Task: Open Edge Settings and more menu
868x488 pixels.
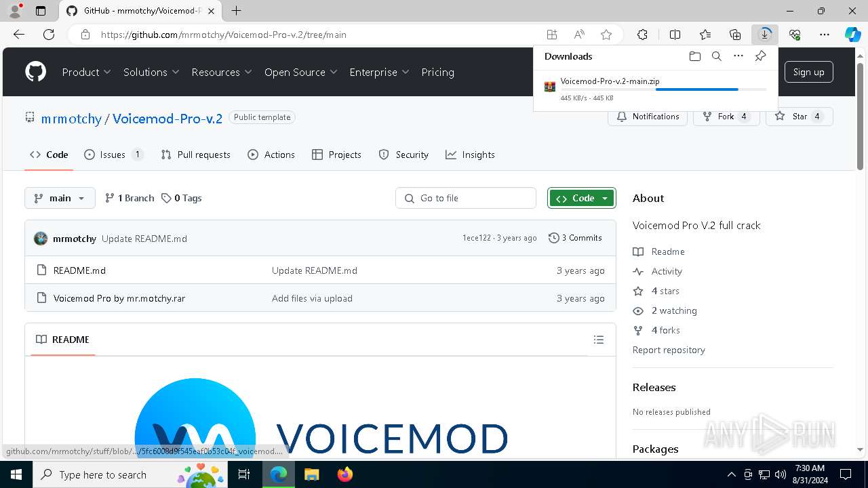Action: pyautogui.click(x=825, y=35)
